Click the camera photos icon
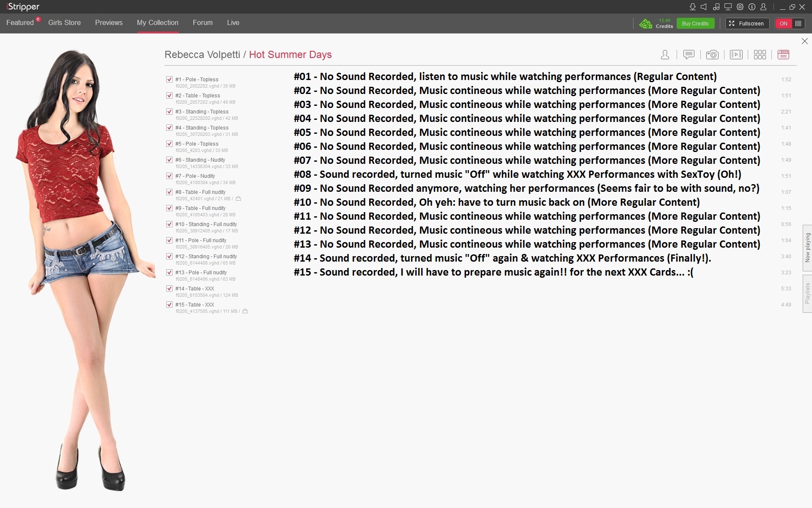 (712, 55)
